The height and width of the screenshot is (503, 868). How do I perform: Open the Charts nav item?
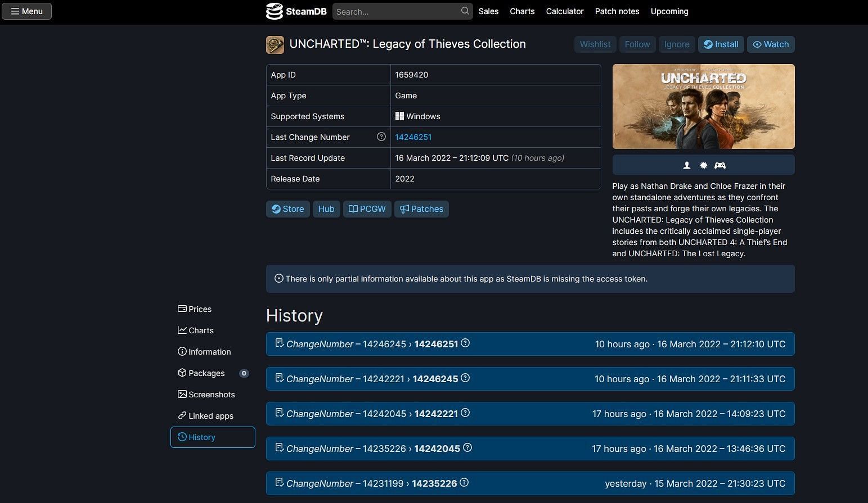[522, 11]
